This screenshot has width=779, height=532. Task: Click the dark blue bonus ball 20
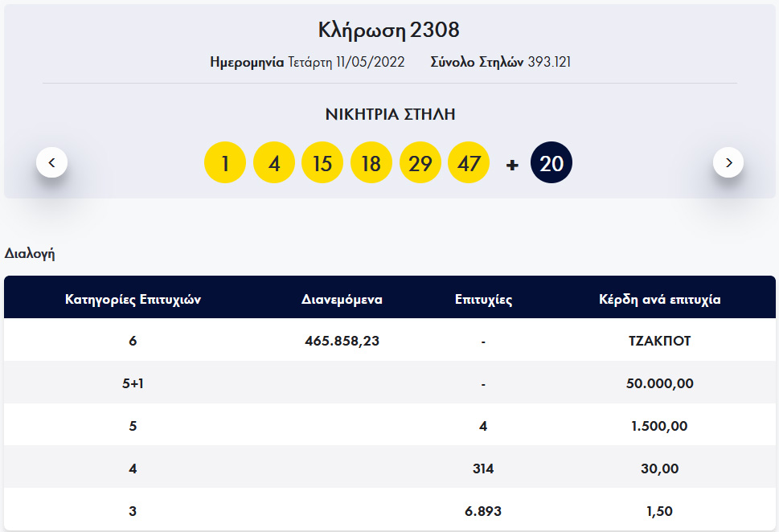551,163
